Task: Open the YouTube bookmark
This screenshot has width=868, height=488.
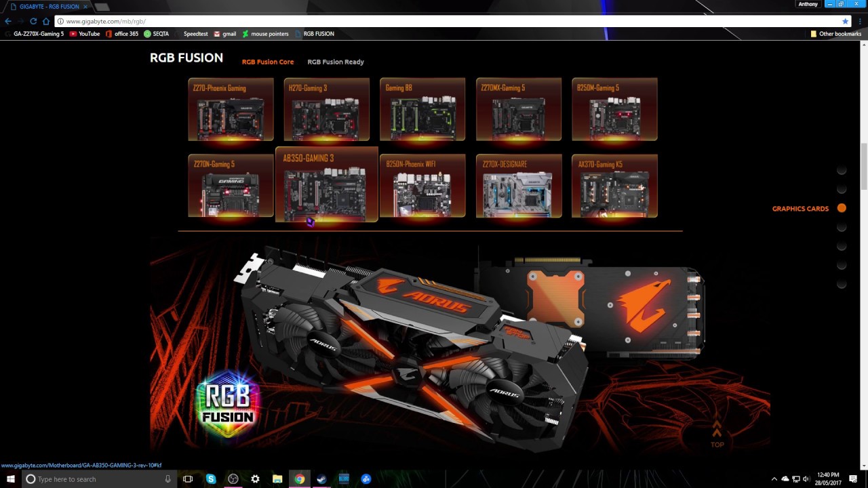Action: [85, 34]
